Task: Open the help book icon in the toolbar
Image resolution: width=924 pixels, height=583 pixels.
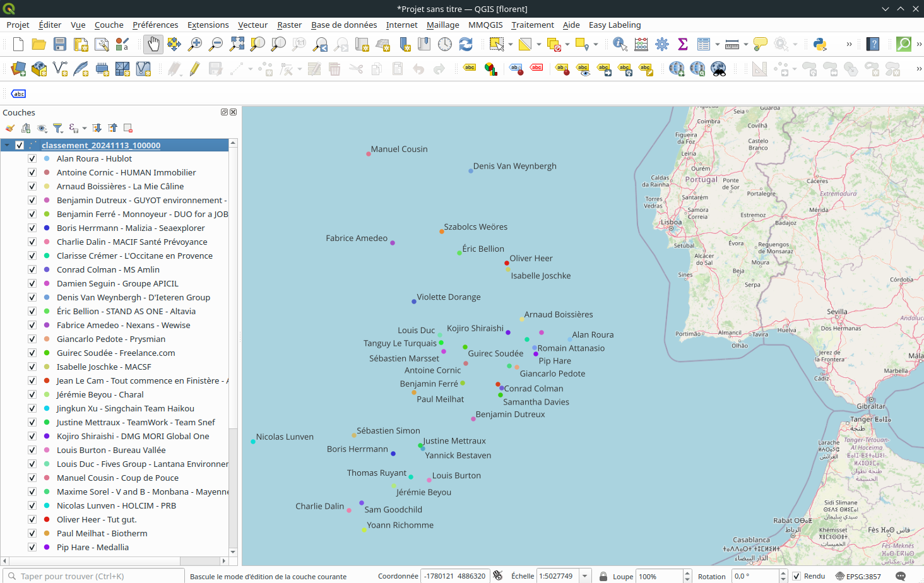Action: (874, 44)
